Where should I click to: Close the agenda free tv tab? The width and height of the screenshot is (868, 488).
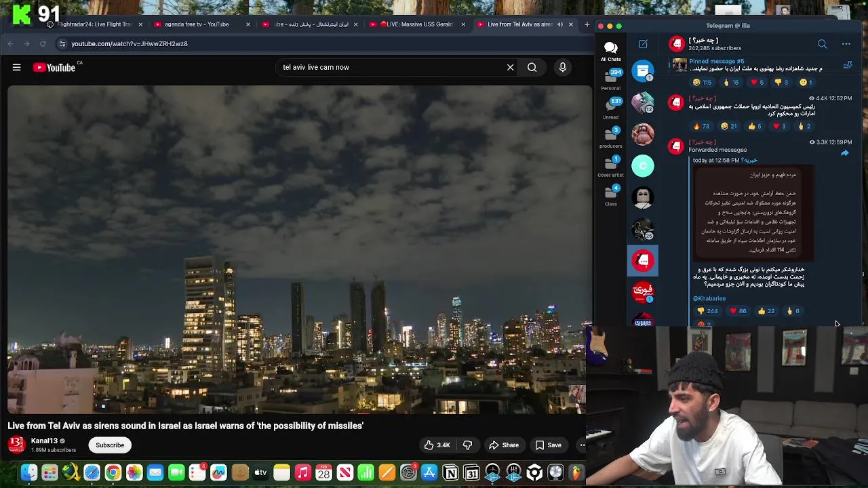pos(248,24)
